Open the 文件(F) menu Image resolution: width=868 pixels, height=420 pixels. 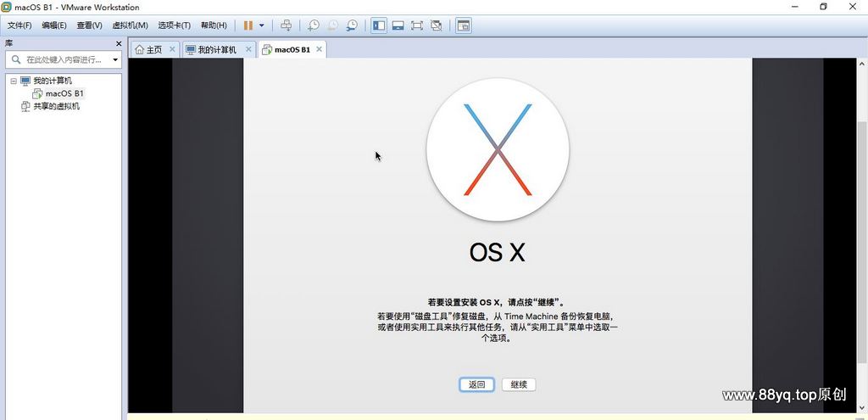[19, 25]
